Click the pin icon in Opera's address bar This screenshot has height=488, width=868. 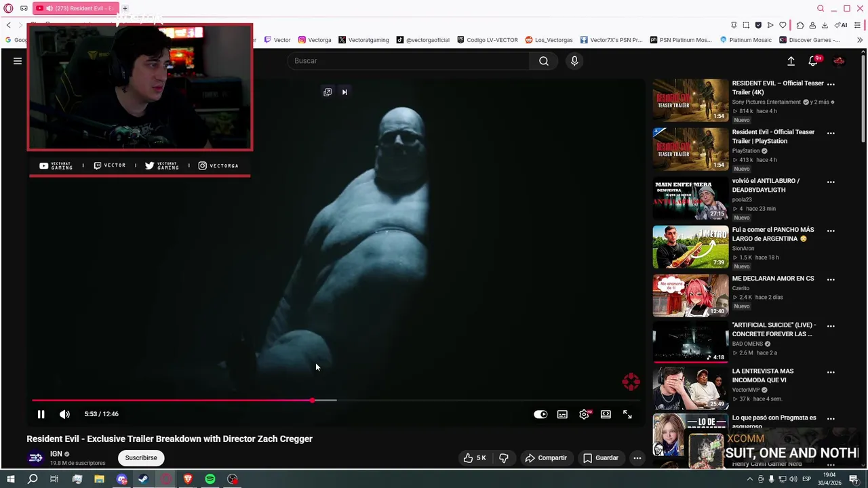pos(734,25)
